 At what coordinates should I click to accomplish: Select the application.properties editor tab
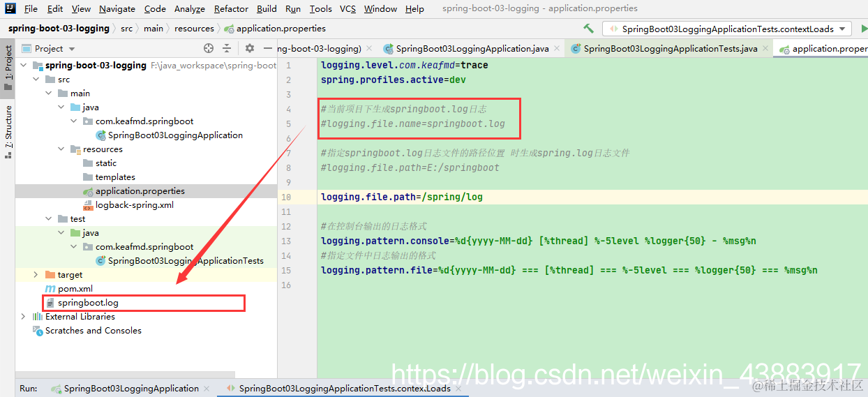[822, 49]
